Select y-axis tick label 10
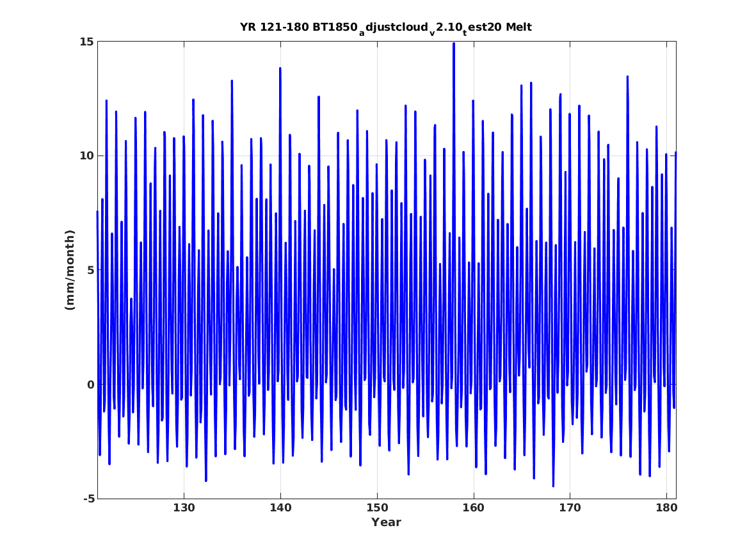This screenshot has height=560, width=747. pyautogui.click(x=86, y=156)
